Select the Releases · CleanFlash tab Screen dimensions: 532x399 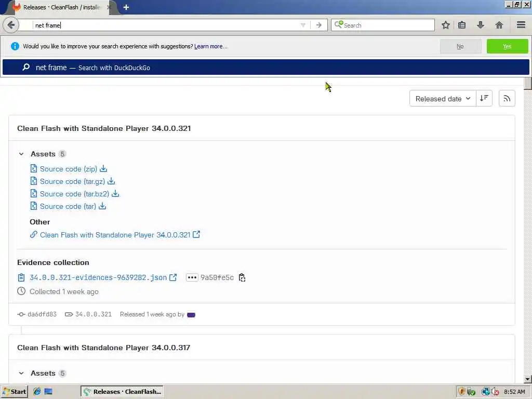tap(61, 7)
